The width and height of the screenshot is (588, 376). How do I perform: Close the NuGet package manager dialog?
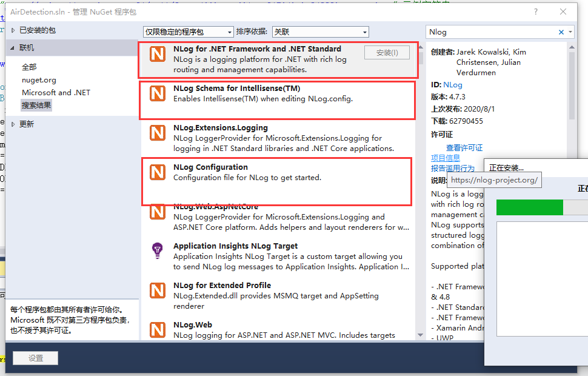pos(563,12)
